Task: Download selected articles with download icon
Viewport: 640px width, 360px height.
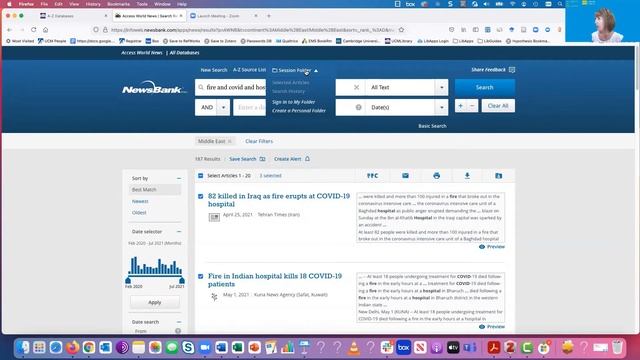Action: [467, 176]
